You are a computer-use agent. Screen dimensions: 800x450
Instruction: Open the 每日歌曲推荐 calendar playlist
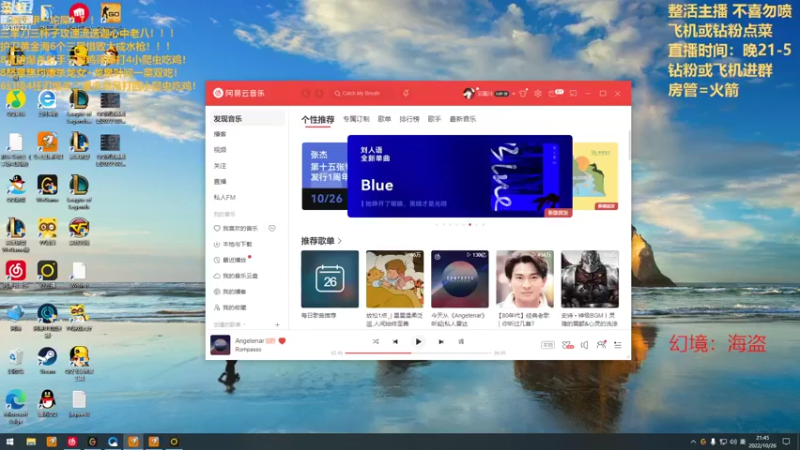click(330, 279)
